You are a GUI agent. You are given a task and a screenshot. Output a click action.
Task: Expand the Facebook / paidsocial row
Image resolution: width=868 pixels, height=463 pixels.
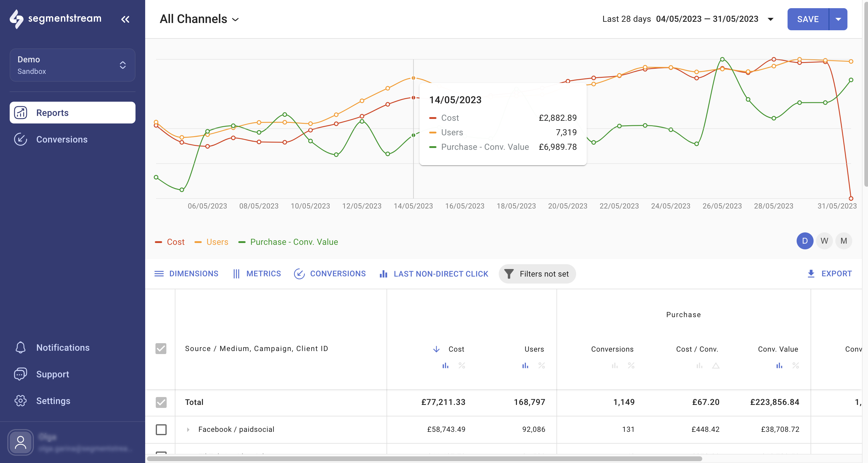tap(188, 430)
